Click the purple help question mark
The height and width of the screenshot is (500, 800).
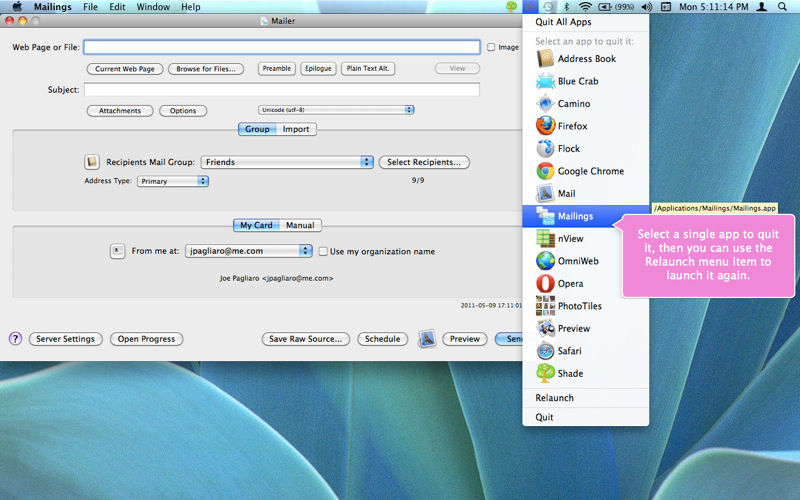coord(15,338)
